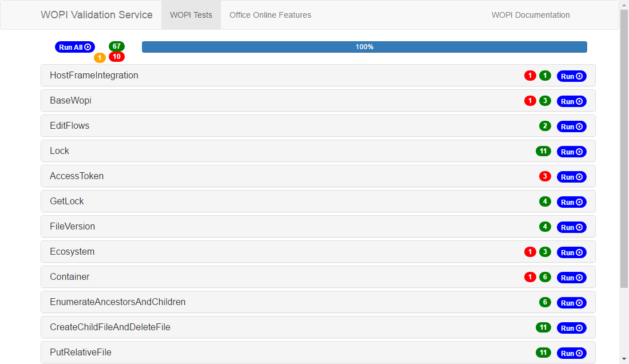Click EditFlows green 2 badge
Image resolution: width=629 pixels, height=364 pixels.
pyautogui.click(x=545, y=126)
